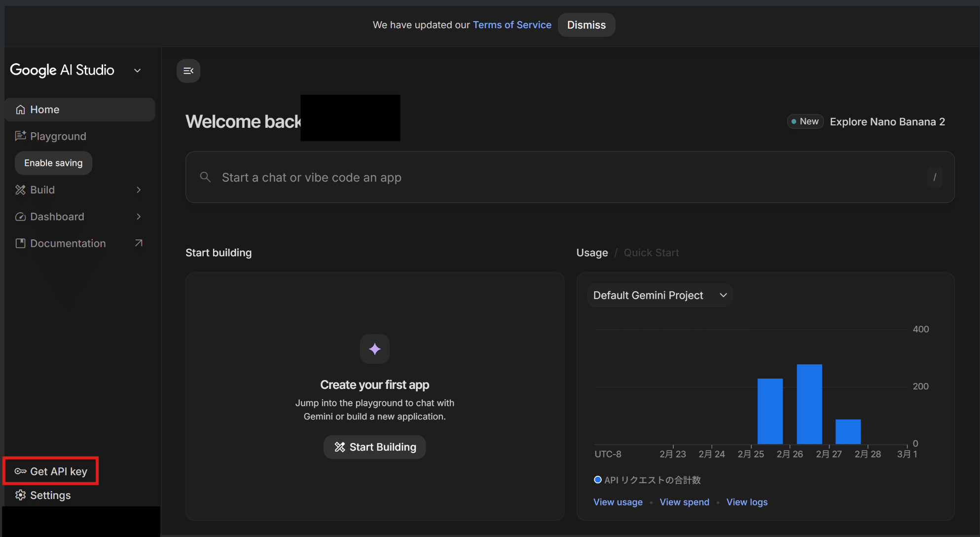Click the Dashboard gauge icon
Viewport: 980px width, 537px height.
click(20, 217)
